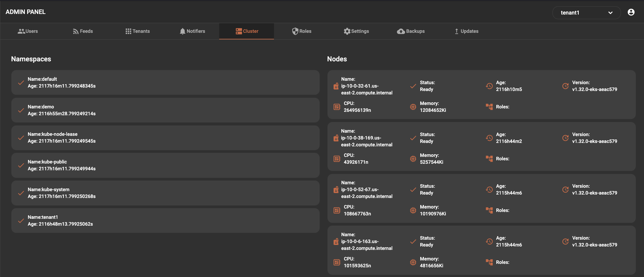The width and height of the screenshot is (644, 277).
Task: Switch to the Users tab
Action: (x=28, y=31)
